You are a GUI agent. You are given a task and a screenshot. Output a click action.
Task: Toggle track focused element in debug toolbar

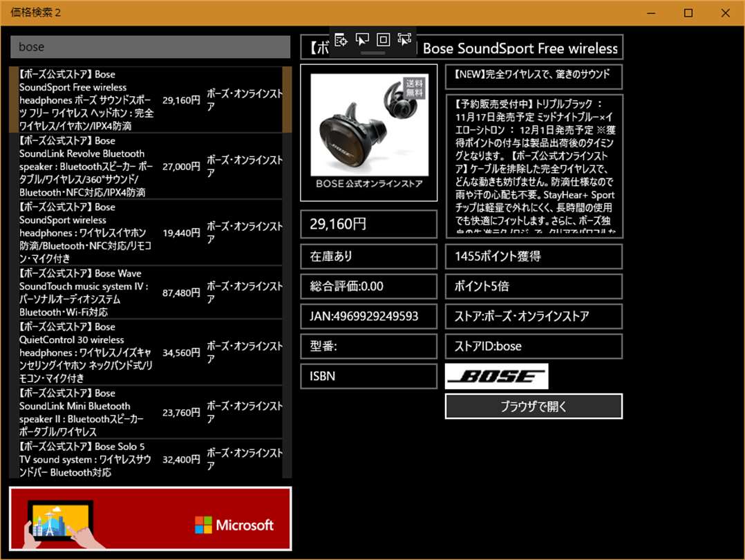click(x=404, y=40)
